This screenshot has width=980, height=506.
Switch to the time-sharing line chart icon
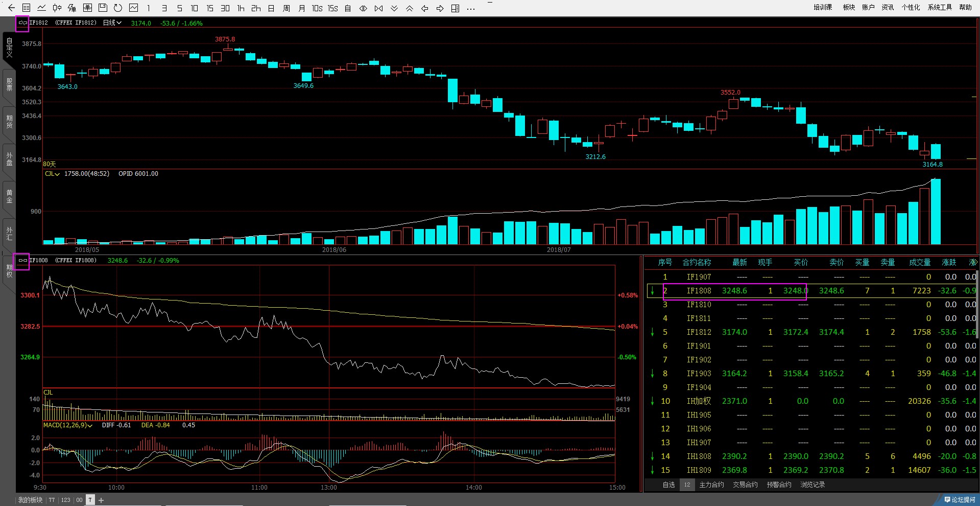42,8
